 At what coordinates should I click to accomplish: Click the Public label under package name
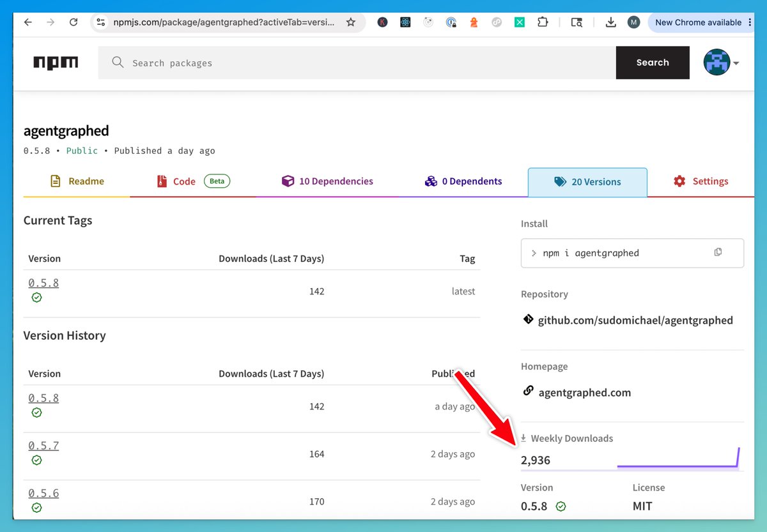coord(82,151)
